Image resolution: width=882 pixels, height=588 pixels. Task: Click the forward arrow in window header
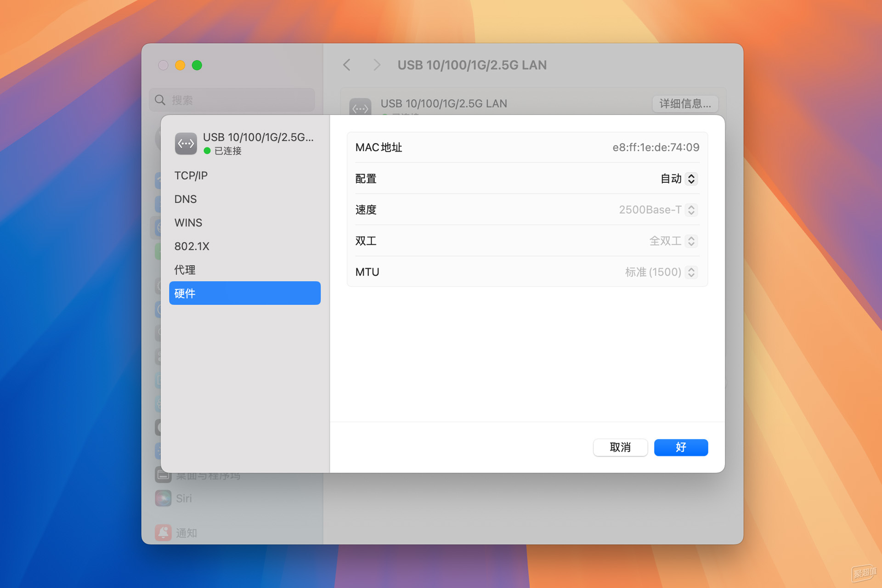pyautogui.click(x=377, y=65)
